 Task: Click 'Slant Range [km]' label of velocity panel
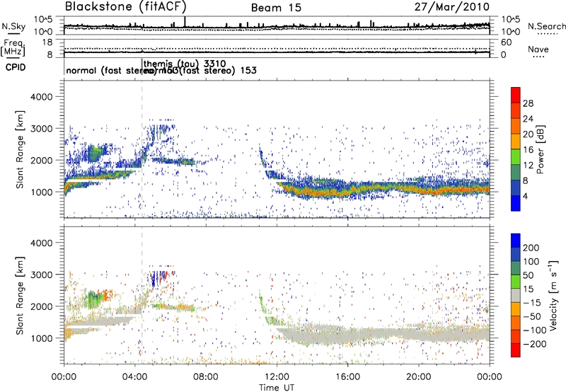point(20,295)
